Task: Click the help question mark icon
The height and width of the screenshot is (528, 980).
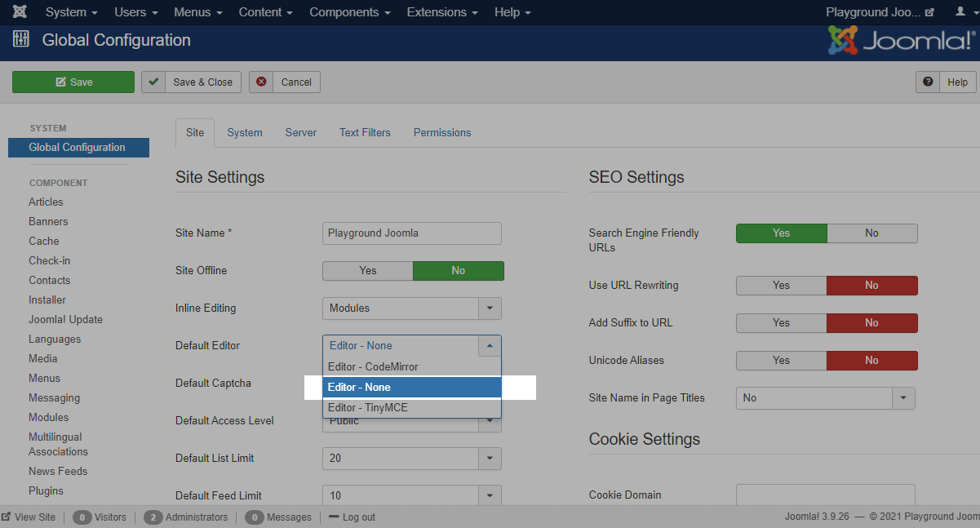Action: [927, 82]
